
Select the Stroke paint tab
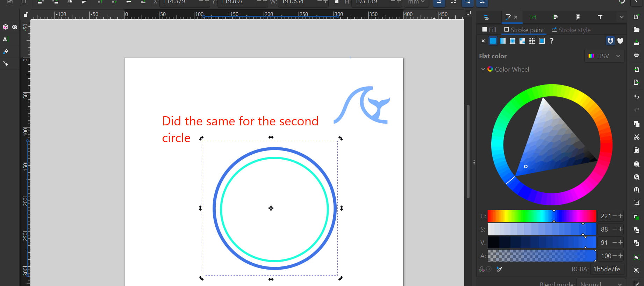[x=524, y=30]
